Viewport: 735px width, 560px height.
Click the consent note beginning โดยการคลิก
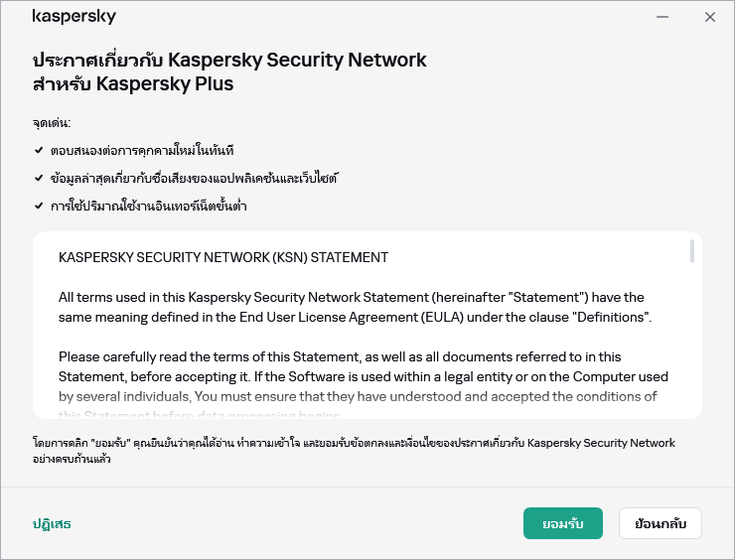(353, 450)
